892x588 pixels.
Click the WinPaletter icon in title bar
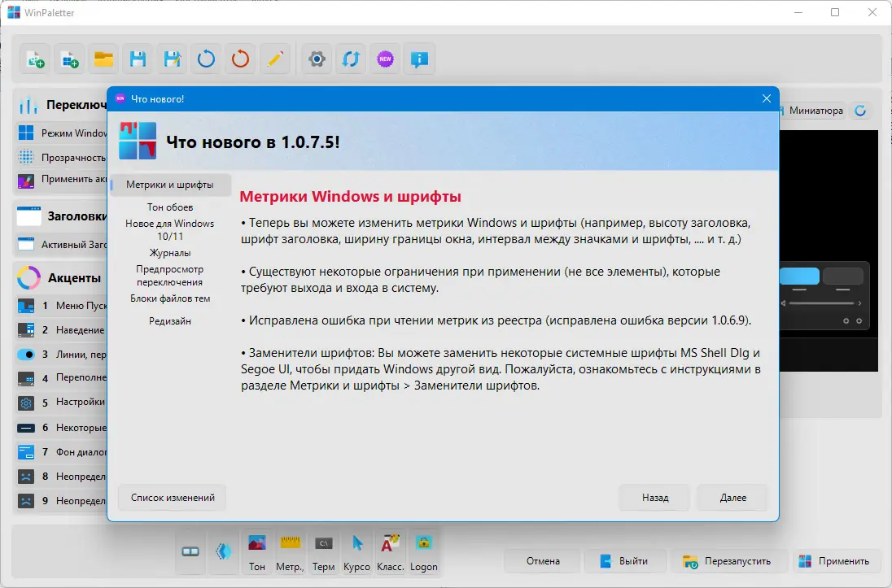(14, 12)
